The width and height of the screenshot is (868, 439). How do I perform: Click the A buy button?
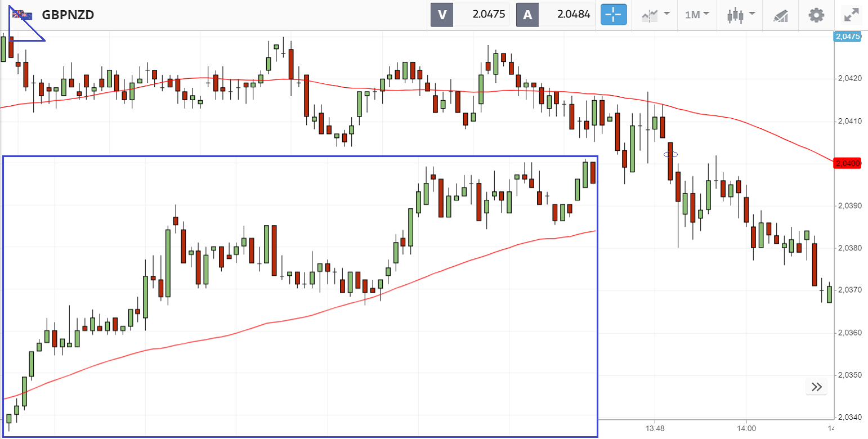pos(527,15)
